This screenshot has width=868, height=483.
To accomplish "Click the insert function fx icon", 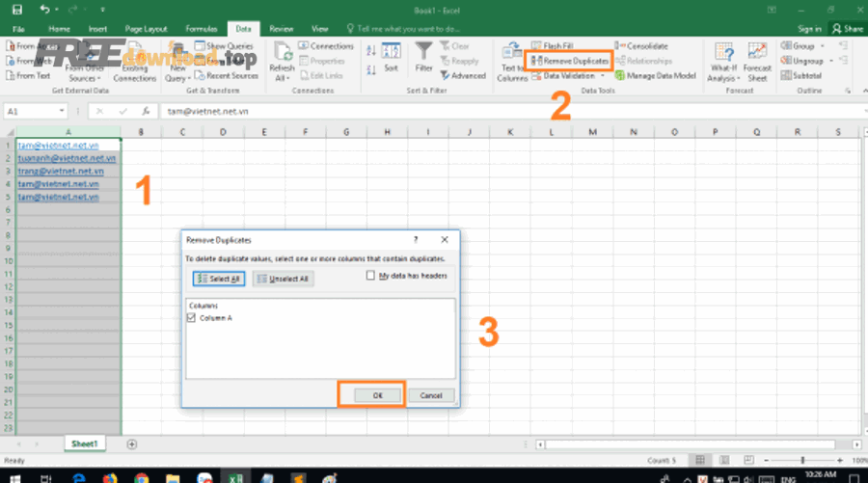I will pos(146,111).
